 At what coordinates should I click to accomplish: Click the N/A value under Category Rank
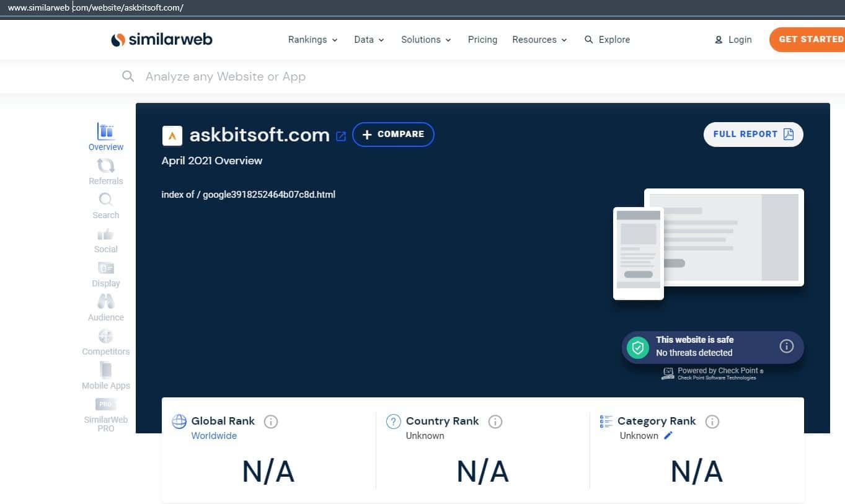point(697,472)
